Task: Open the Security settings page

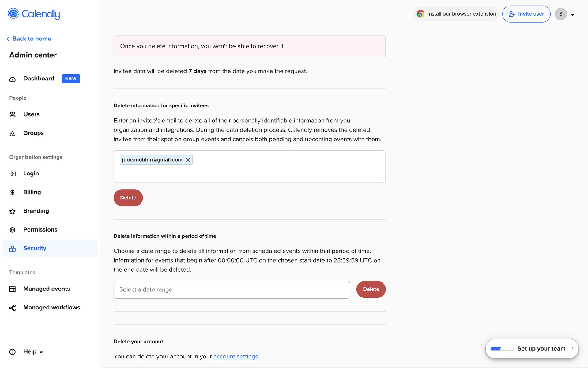Action: [x=35, y=248]
